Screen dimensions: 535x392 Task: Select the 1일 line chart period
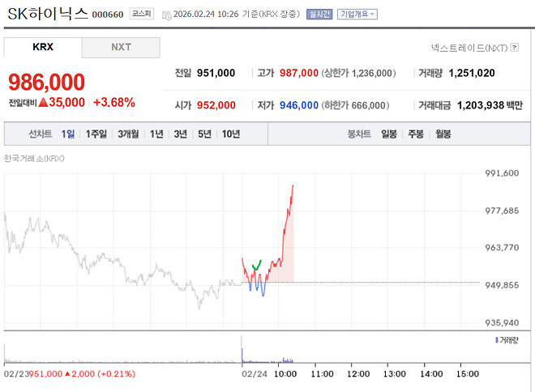pos(68,134)
